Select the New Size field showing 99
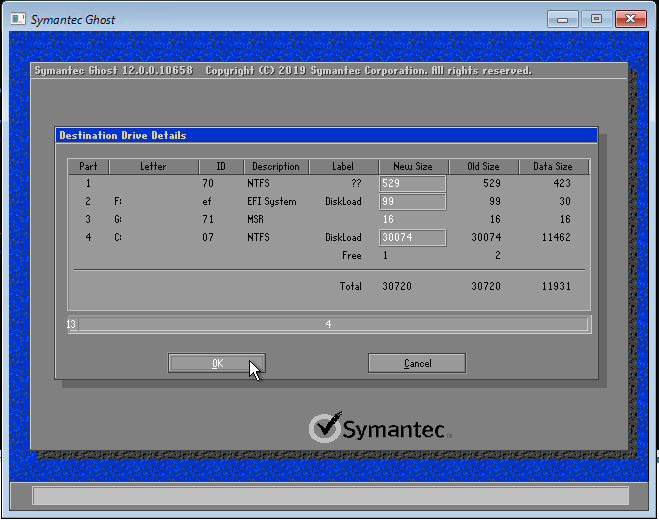The image size is (659, 520). tap(412, 201)
